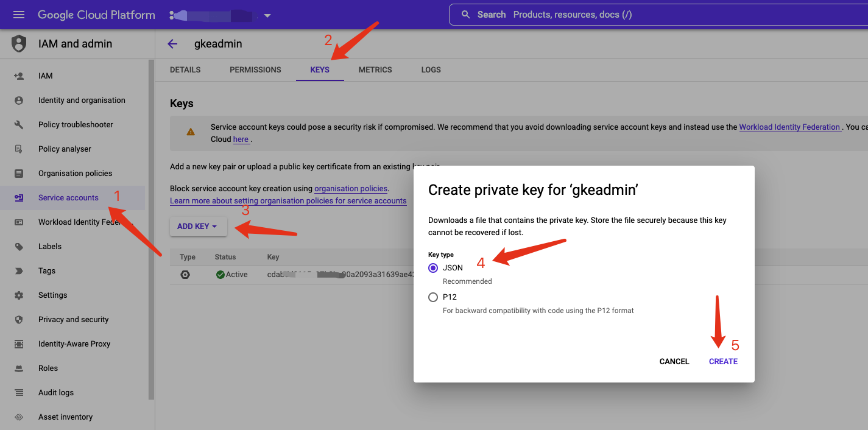Image resolution: width=868 pixels, height=430 pixels.
Task: Select the P12 key type
Action: point(433,297)
